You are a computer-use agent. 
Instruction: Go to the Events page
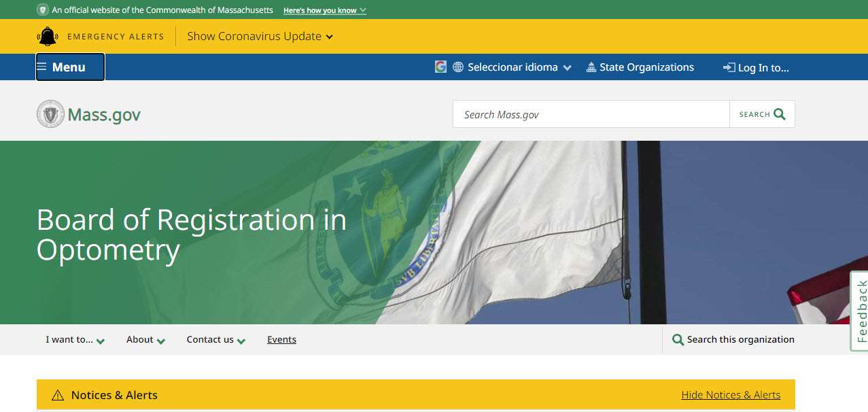click(281, 339)
